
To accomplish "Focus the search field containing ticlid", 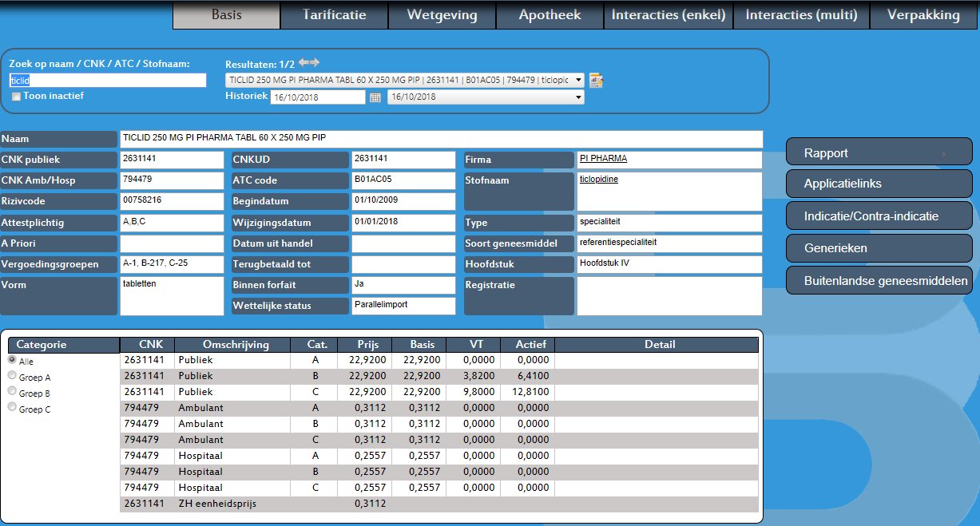I will tap(107, 80).
